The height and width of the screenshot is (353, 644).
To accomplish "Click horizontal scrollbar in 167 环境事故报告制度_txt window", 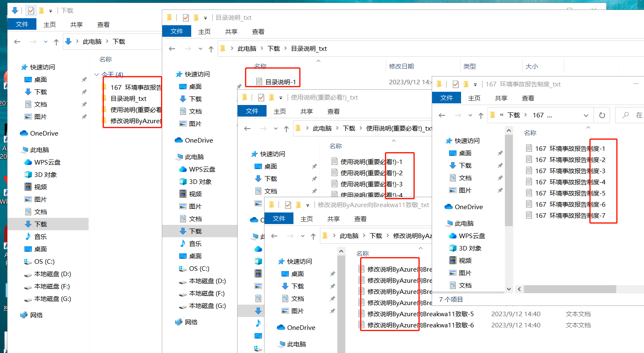I will pyautogui.click(x=570, y=289).
